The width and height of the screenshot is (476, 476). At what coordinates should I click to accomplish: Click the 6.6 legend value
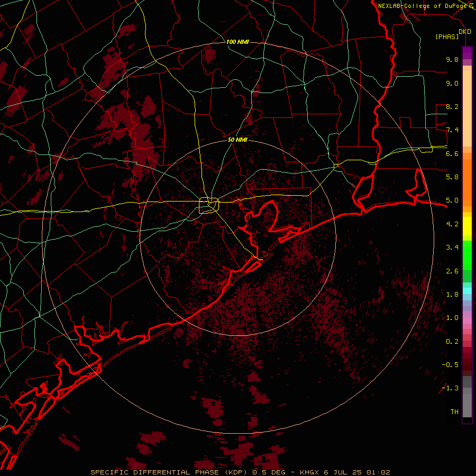(452, 153)
